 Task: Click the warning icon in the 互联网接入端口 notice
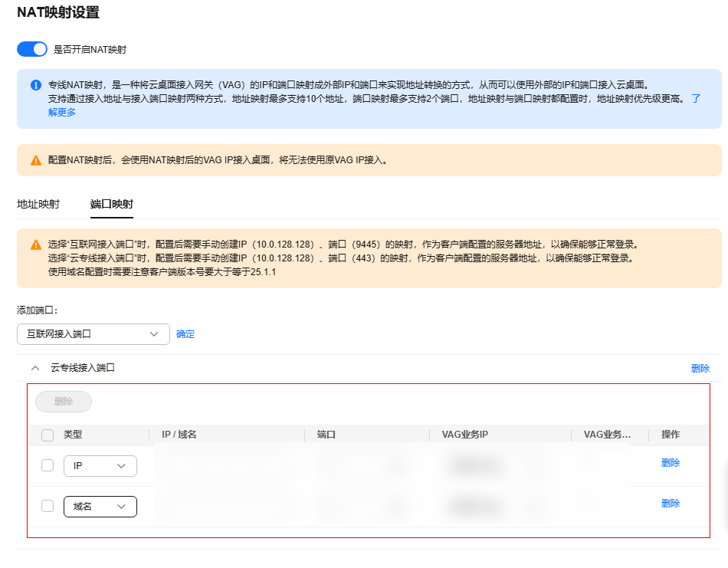pyautogui.click(x=35, y=245)
